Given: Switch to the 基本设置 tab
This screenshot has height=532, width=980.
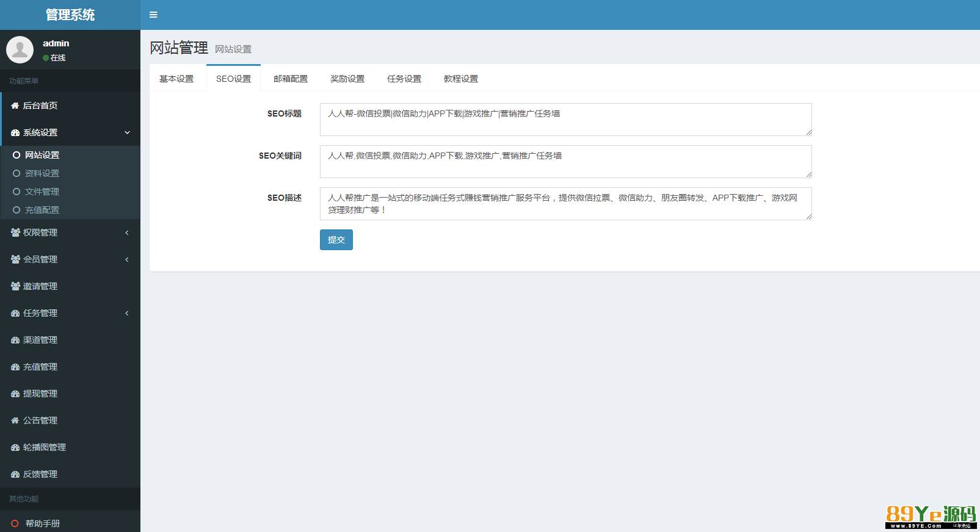Looking at the screenshot, I should (176, 79).
